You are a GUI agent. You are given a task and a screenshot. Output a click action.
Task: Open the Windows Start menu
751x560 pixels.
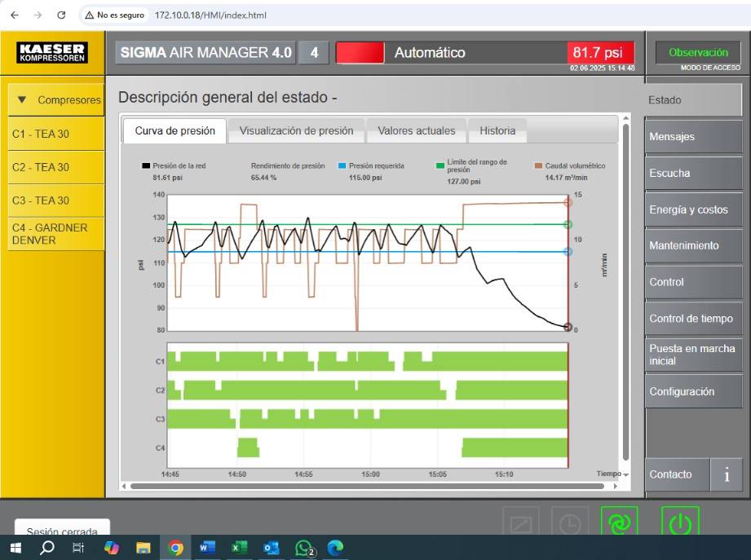[x=15, y=548]
